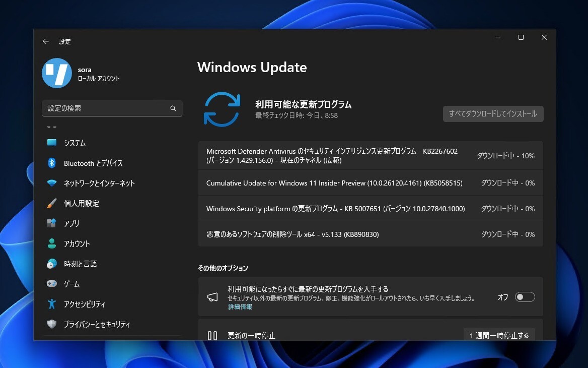This screenshot has height=368, width=588.
Task: Click the オフ label beside the toggle
Action: pyautogui.click(x=503, y=297)
